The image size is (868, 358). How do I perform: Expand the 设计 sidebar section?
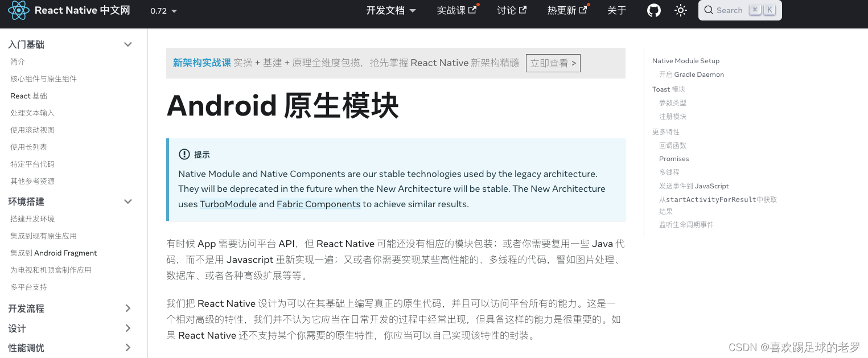click(x=71, y=328)
